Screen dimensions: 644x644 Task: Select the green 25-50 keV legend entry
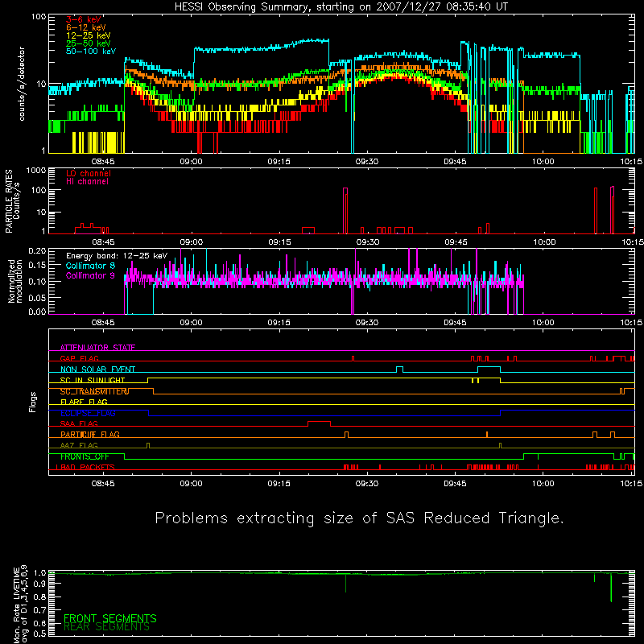click(x=89, y=43)
